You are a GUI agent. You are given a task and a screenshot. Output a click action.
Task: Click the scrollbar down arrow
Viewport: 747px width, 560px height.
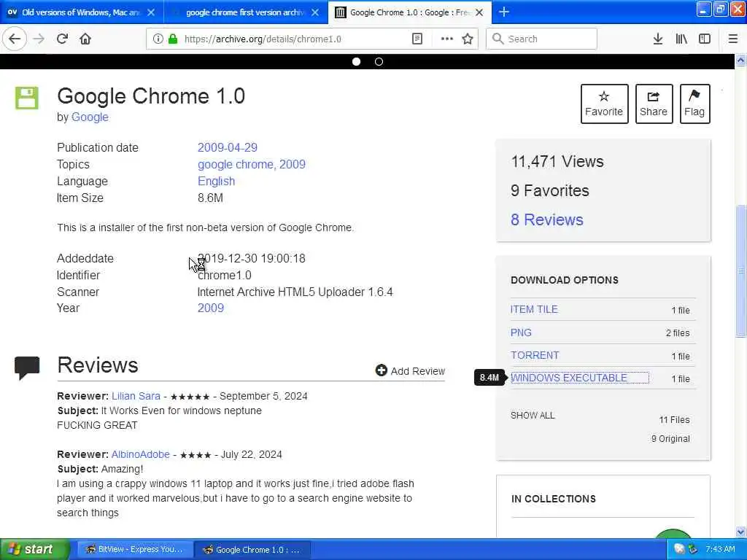(740, 532)
